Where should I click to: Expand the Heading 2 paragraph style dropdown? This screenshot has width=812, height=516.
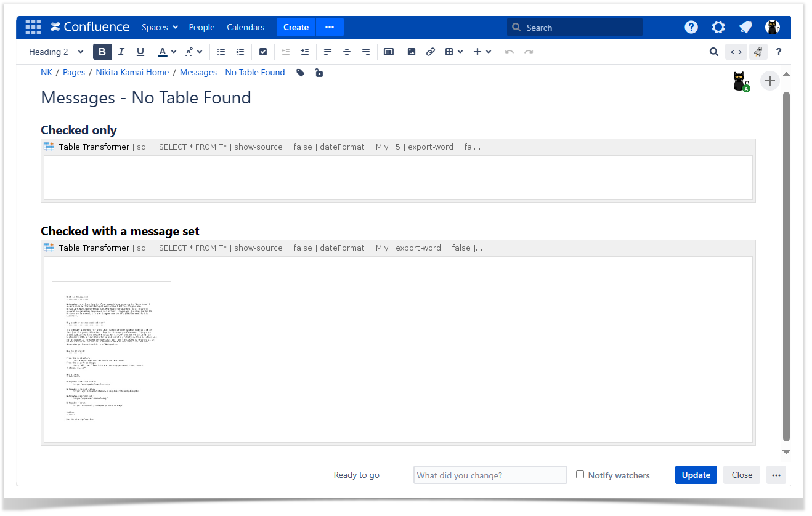click(x=56, y=52)
